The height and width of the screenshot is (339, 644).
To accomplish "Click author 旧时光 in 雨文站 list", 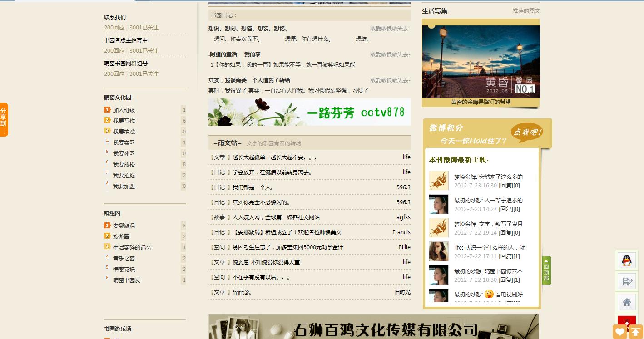I will coord(402,292).
